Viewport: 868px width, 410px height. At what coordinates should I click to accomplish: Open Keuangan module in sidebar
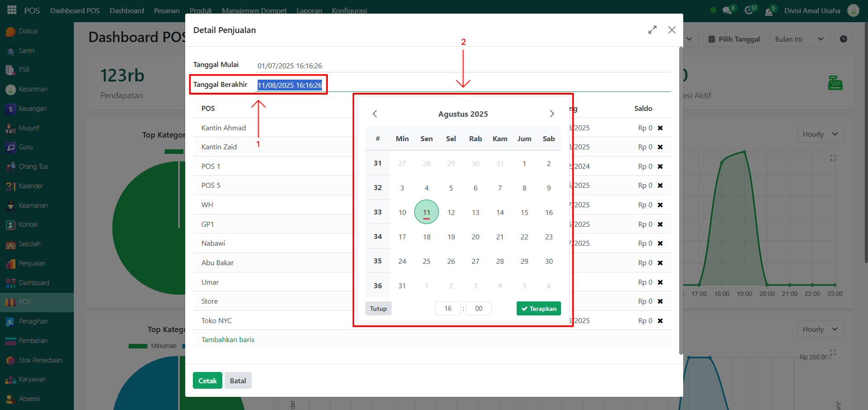(32, 109)
